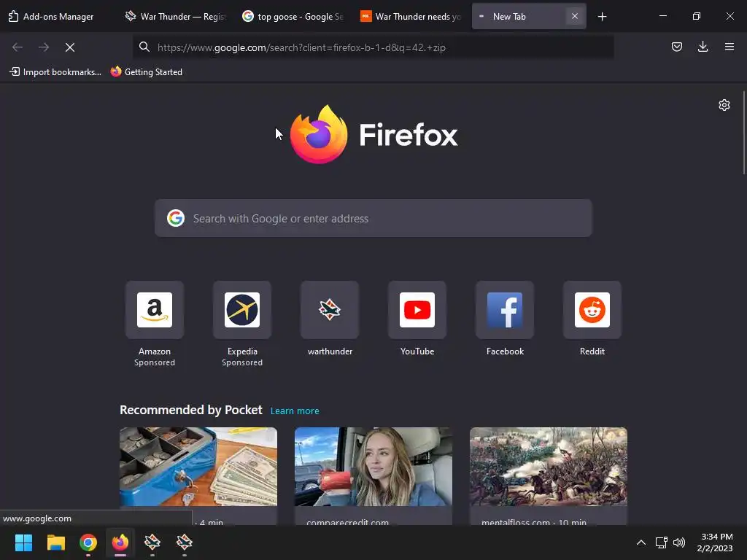Viewport: 747px width, 560px height.
Task: Open network status tray icon
Action: tap(661, 542)
